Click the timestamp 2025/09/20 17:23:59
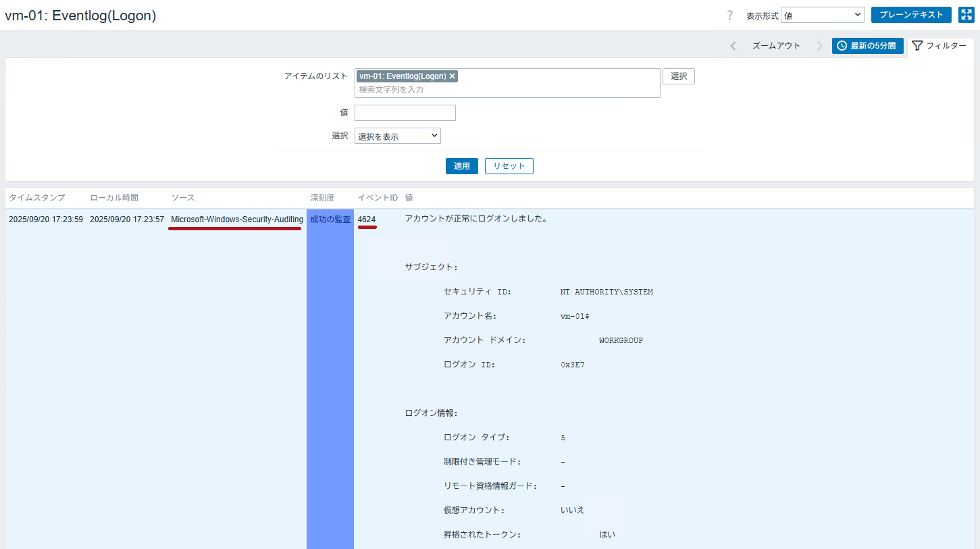Screen dimensions: 980x549 tap(46, 219)
